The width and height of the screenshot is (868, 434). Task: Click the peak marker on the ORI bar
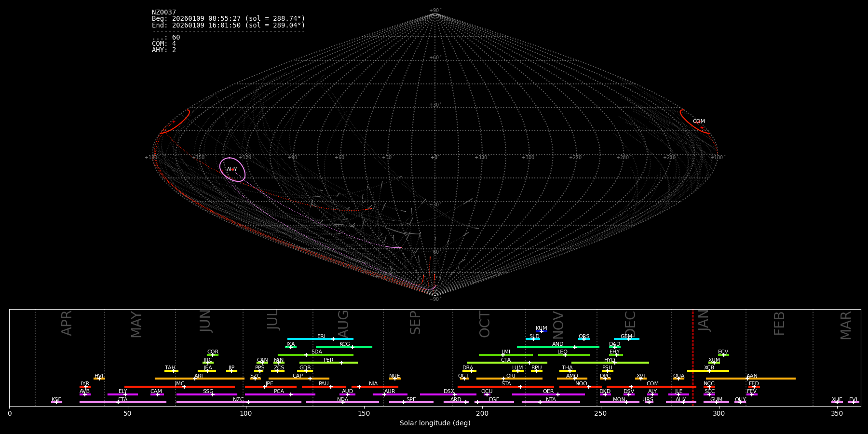pyautogui.click(x=503, y=379)
